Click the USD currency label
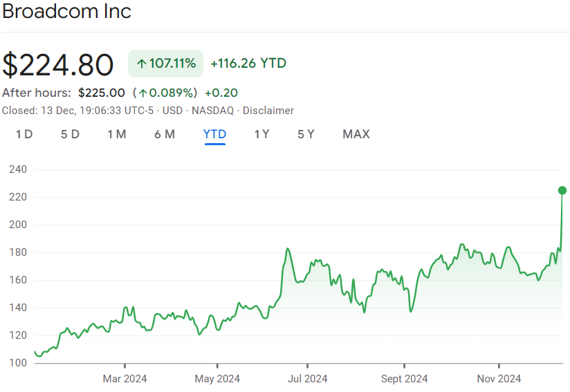This screenshot has width=570, height=392. pos(172,111)
